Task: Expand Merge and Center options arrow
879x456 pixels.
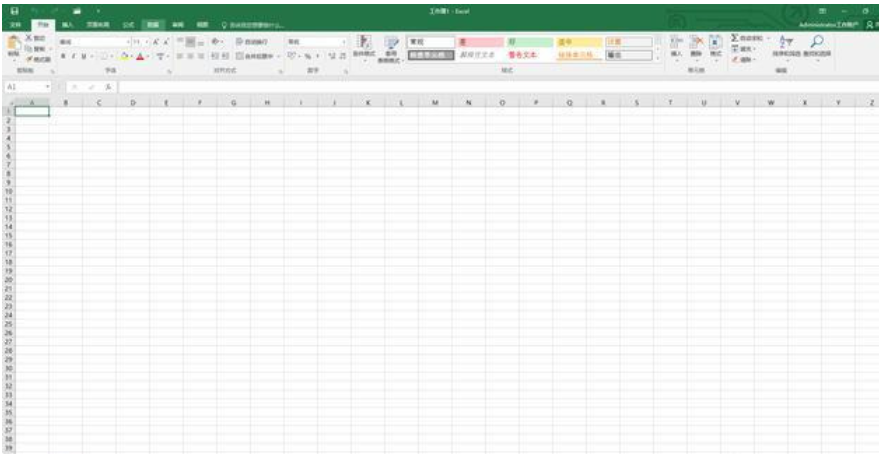Action: click(x=278, y=56)
